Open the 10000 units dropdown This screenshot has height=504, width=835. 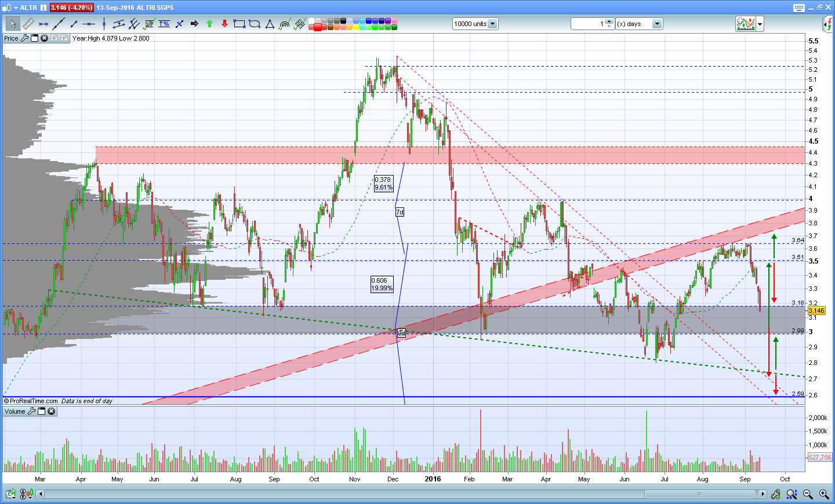[x=492, y=24]
